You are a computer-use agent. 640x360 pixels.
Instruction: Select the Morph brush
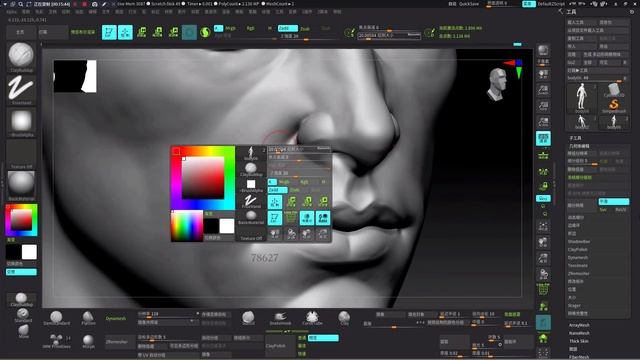(x=88, y=341)
